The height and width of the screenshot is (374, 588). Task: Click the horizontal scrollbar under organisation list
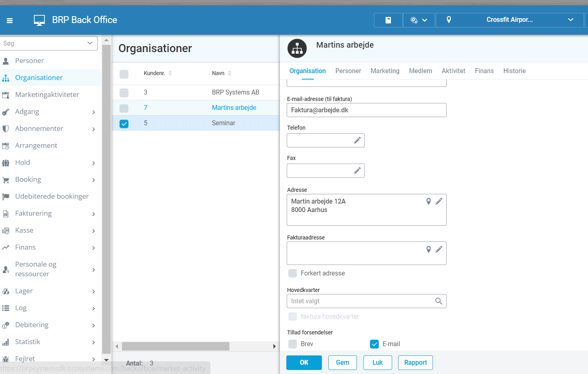(x=176, y=346)
